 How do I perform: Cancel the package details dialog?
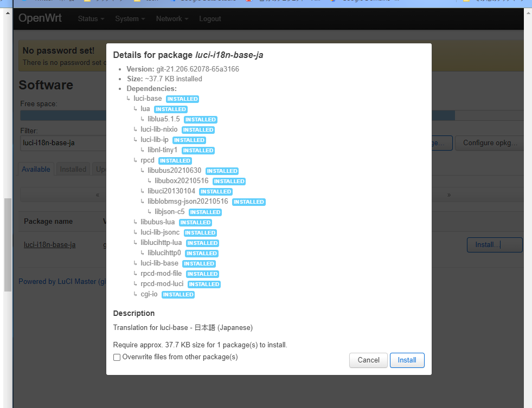coord(368,360)
